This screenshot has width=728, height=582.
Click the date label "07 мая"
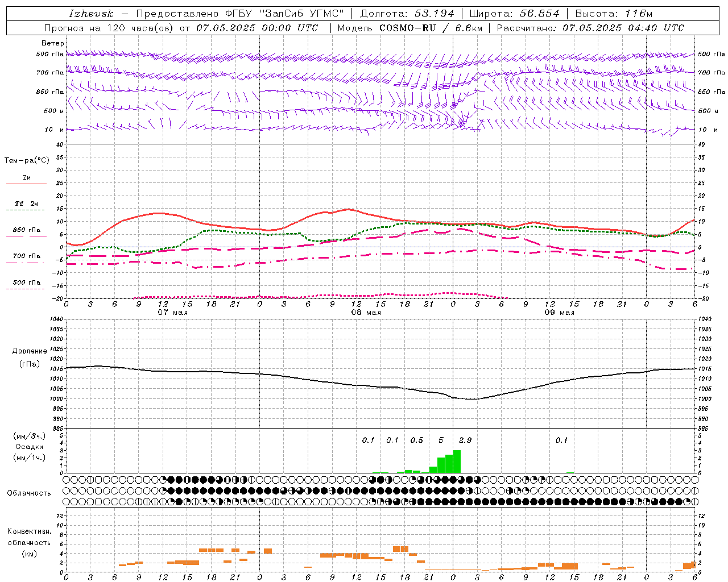[173, 313]
